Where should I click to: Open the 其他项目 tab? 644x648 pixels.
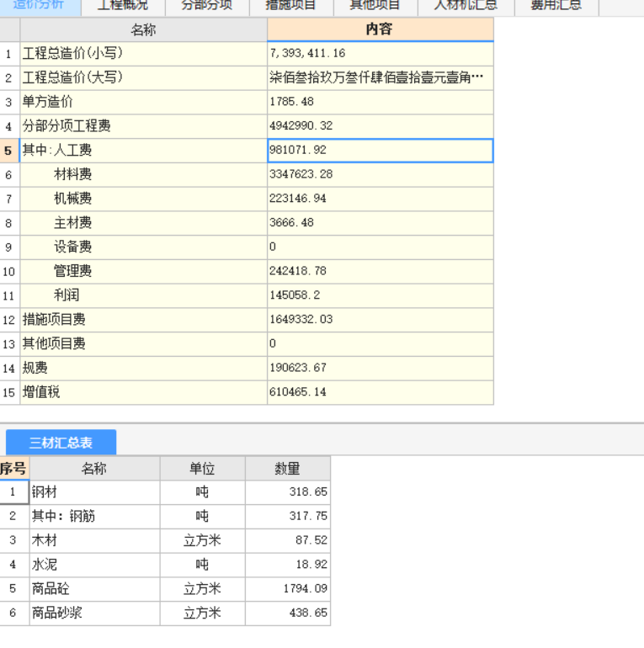tap(375, 6)
